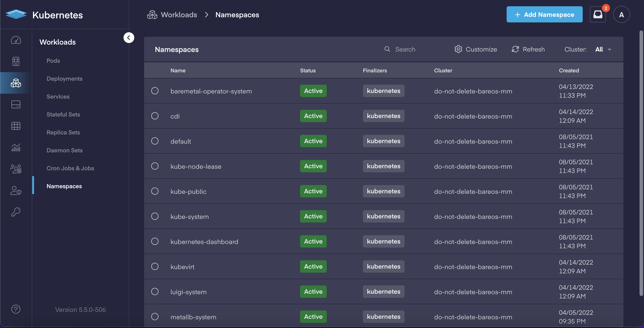
Task: Open Cron Jobs & Jobs menu item
Action: click(x=70, y=168)
